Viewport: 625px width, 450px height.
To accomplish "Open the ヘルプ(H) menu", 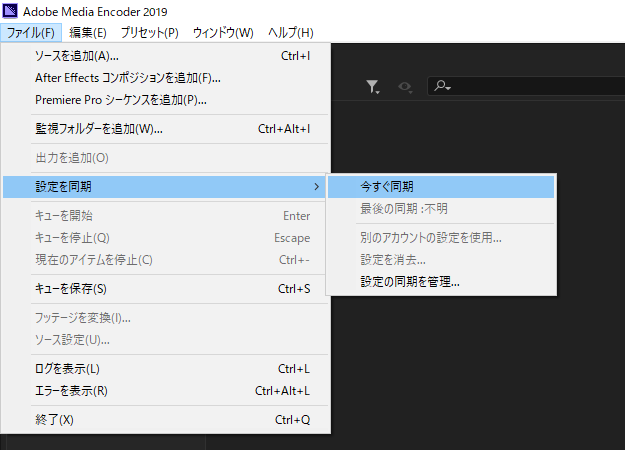I will [291, 33].
